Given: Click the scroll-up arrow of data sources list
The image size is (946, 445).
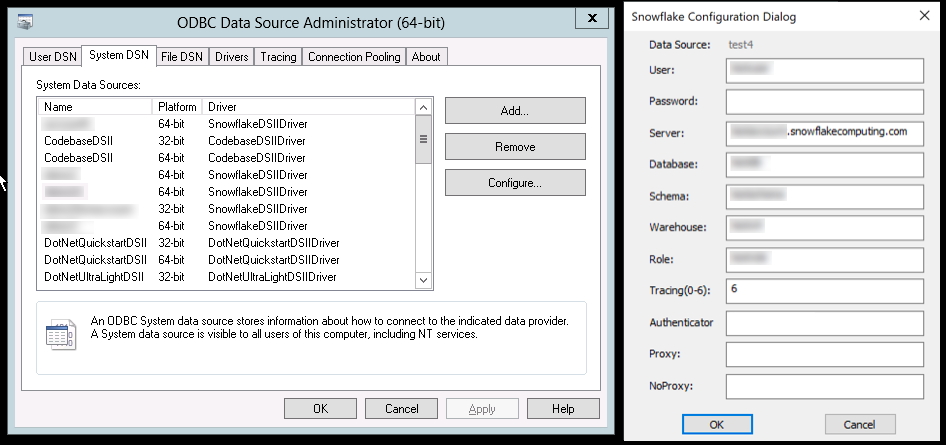Looking at the screenshot, I should [424, 107].
